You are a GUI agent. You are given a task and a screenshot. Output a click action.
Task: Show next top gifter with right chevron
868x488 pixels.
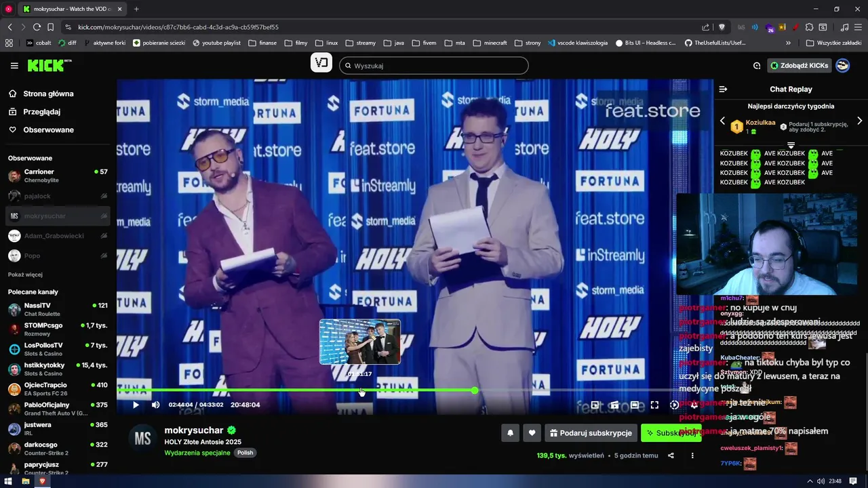(859, 121)
